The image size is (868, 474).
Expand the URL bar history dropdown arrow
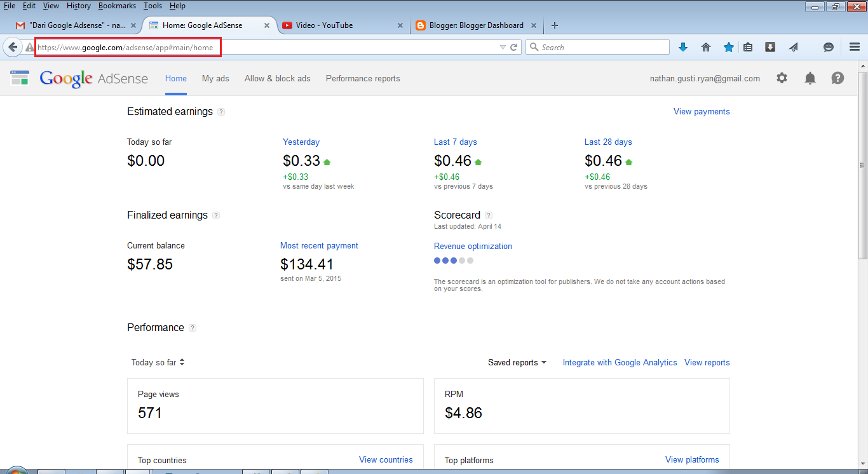[503, 48]
